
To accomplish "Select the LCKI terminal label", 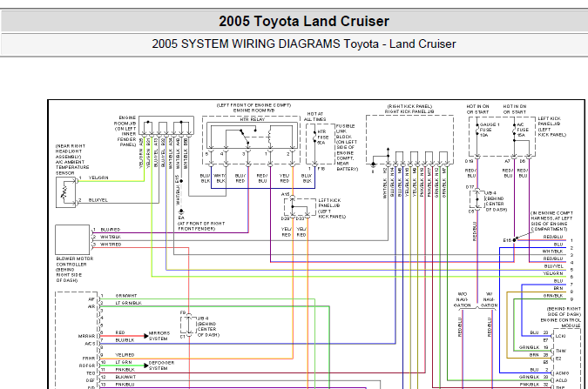I will point(561,336).
